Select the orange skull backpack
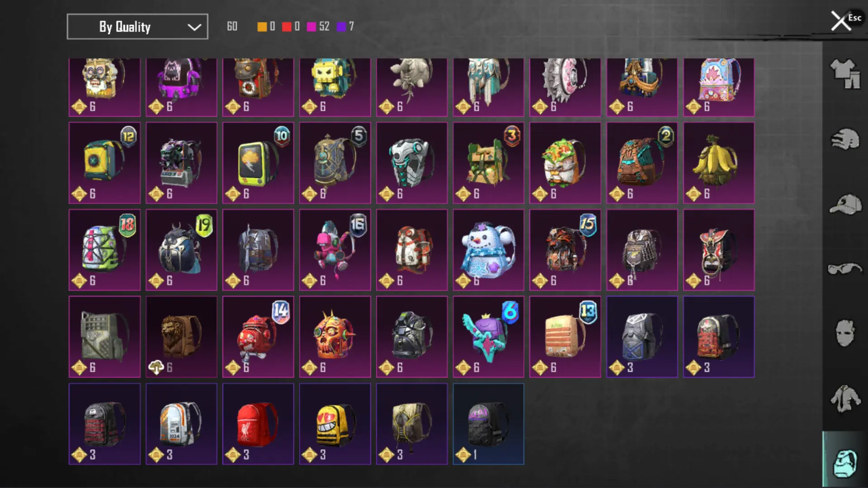Viewport: 868px width, 488px height. [x=335, y=337]
